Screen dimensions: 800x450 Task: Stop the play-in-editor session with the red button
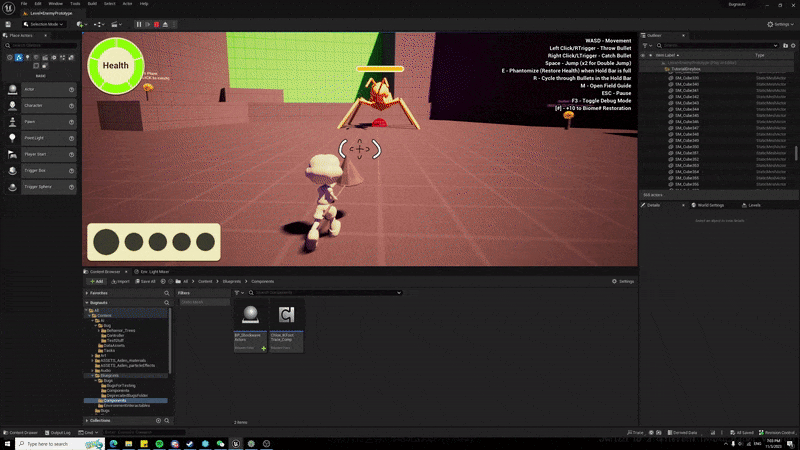click(157, 24)
